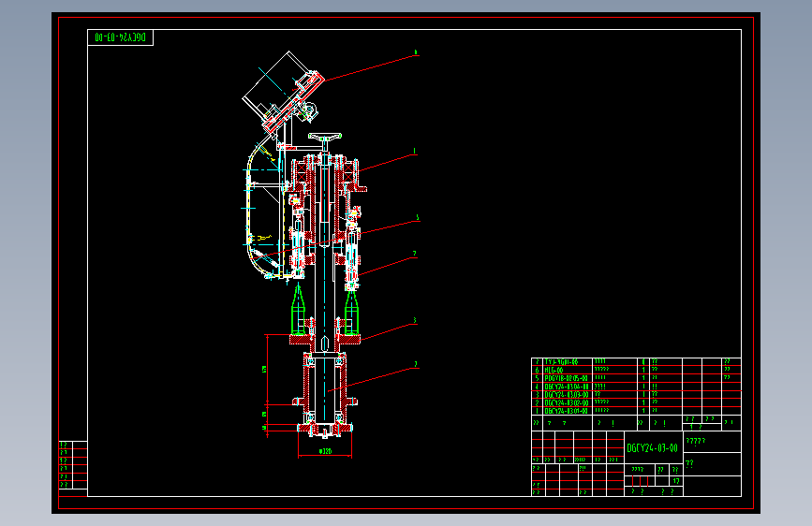Viewport: 812px width, 526px height.
Task: Click the left green bottle in the drawing
Action: coord(298,309)
